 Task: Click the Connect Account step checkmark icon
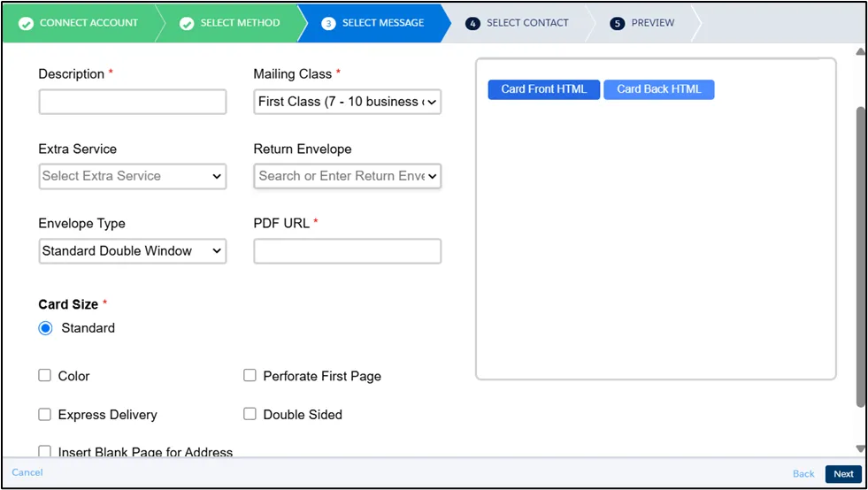26,23
